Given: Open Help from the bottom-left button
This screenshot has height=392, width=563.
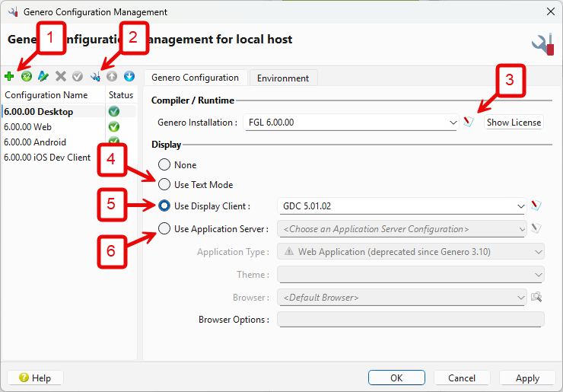Looking at the screenshot, I should click(x=35, y=378).
